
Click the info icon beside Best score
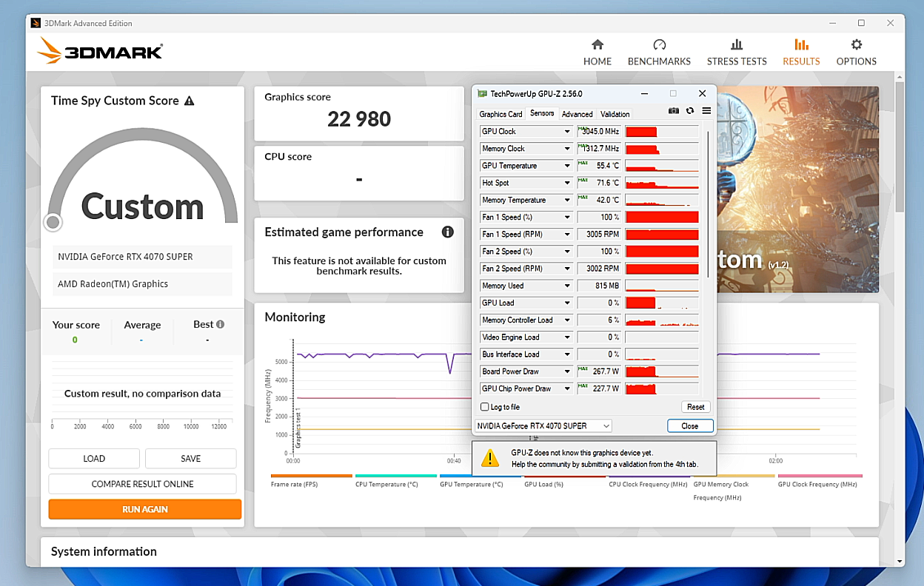point(220,324)
